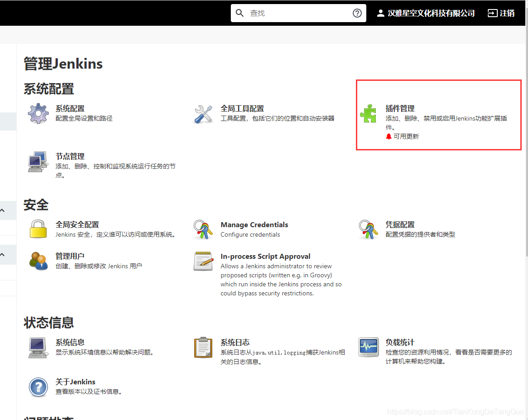528x420 pixels.
Task: Click the keys icon beside Manage Credentials
Action: 203,229
